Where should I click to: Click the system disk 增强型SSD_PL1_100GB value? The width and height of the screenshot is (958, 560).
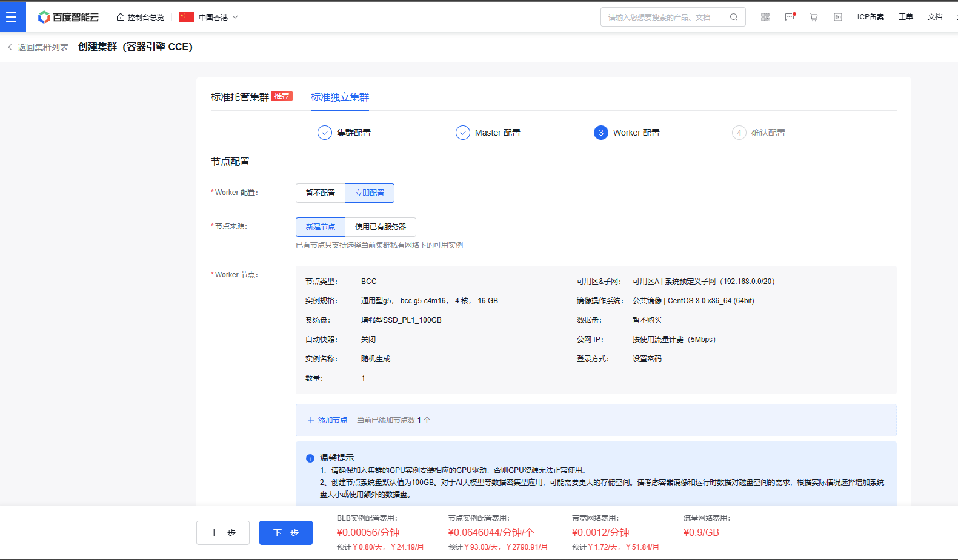[x=401, y=320]
